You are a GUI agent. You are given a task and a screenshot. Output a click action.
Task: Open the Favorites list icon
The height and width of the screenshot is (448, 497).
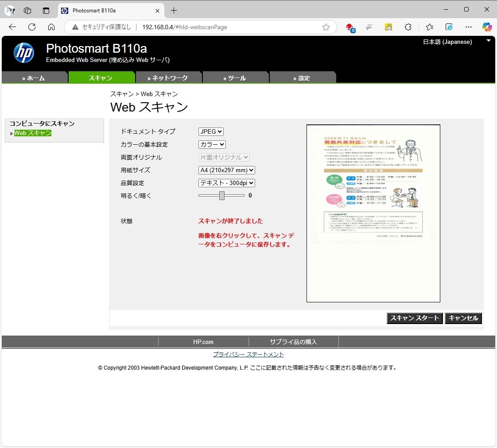click(430, 27)
